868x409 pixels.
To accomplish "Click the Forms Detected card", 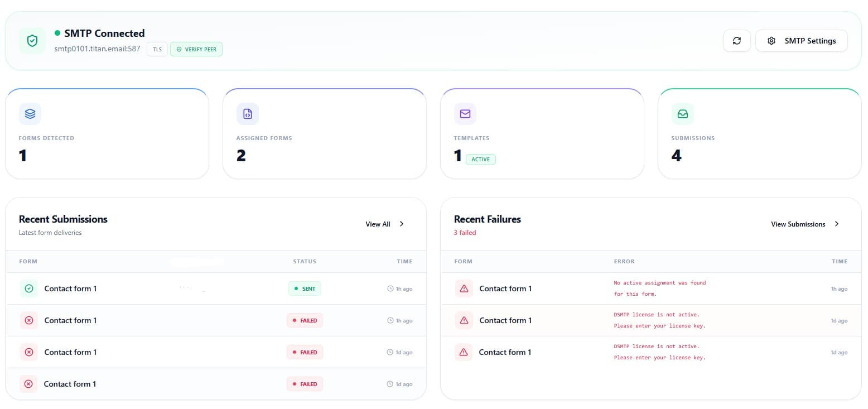I will (x=107, y=134).
